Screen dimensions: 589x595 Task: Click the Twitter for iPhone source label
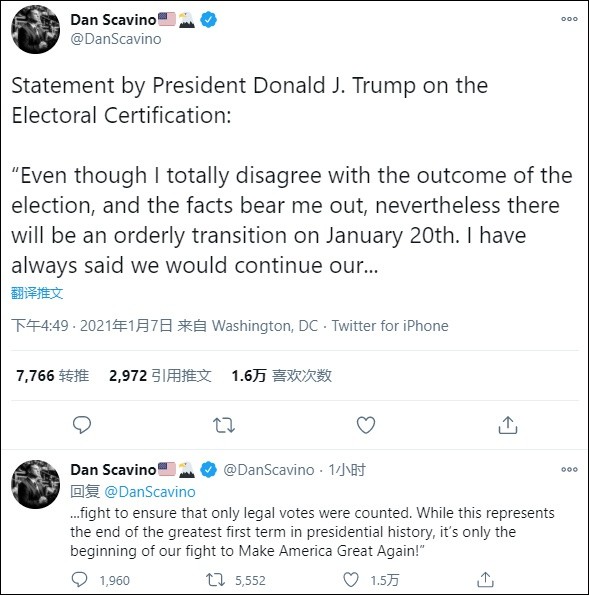point(390,326)
